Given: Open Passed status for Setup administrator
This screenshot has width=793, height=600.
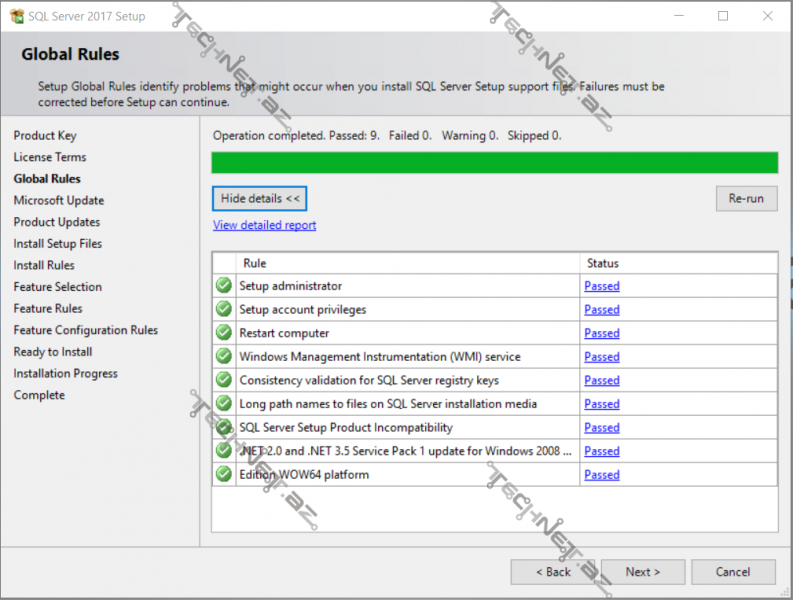Looking at the screenshot, I should (601, 286).
